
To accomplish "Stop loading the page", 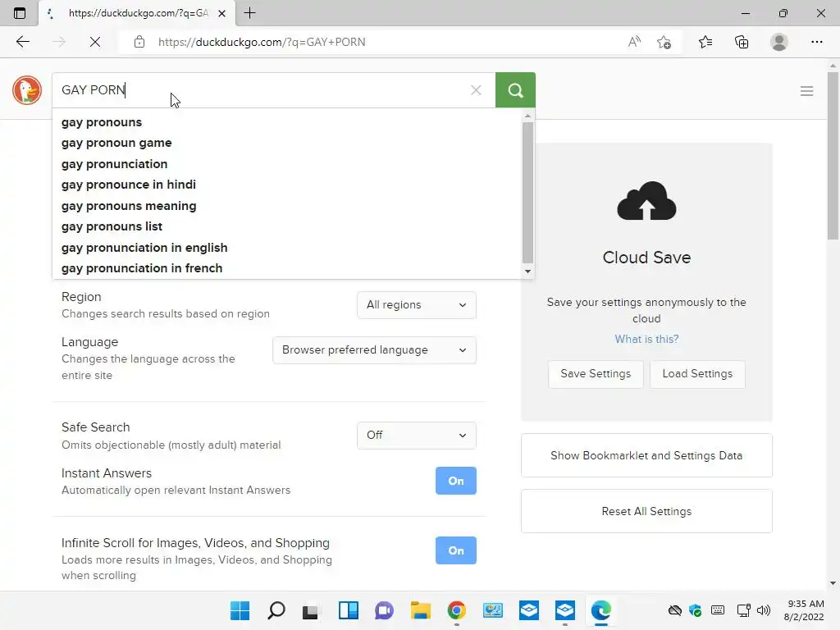I will click(x=95, y=42).
